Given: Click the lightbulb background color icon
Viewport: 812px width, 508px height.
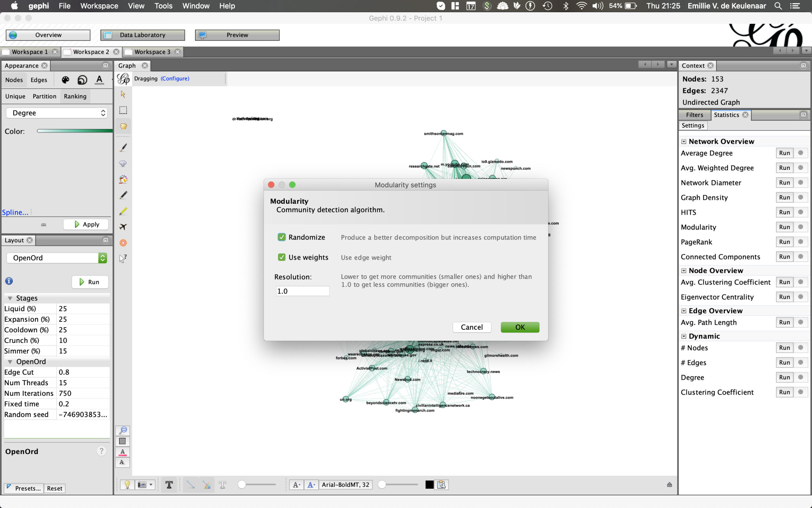Looking at the screenshot, I should pyautogui.click(x=127, y=485).
